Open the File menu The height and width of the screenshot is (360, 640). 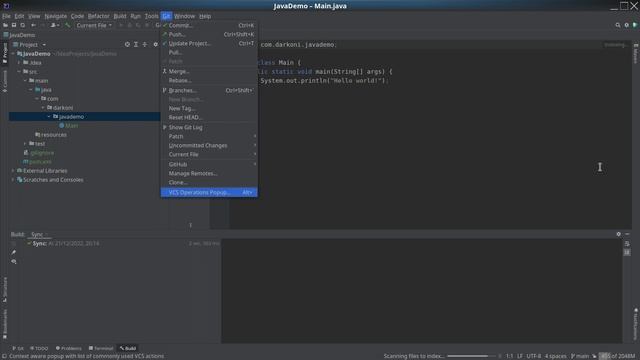6,16
